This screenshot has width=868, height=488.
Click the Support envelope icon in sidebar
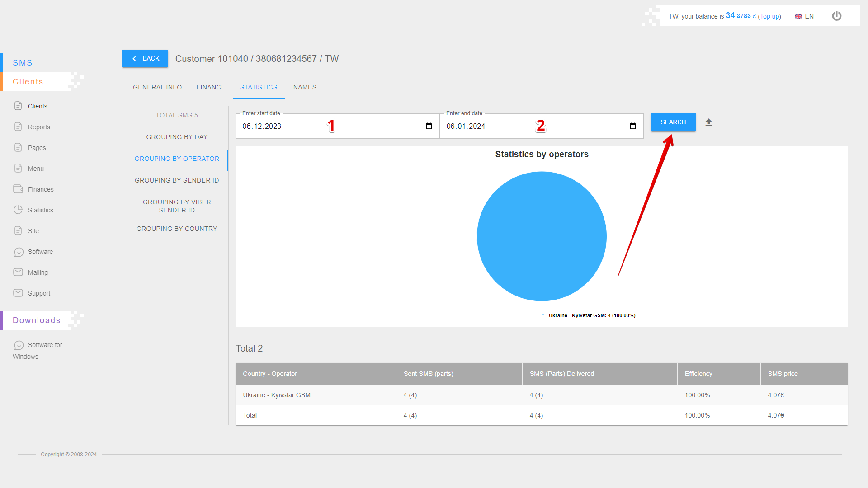click(18, 293)
